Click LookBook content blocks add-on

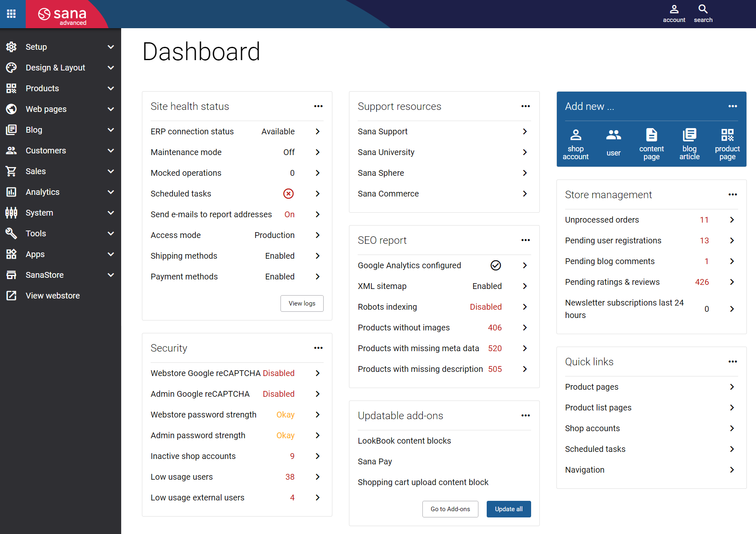point(404,441)
